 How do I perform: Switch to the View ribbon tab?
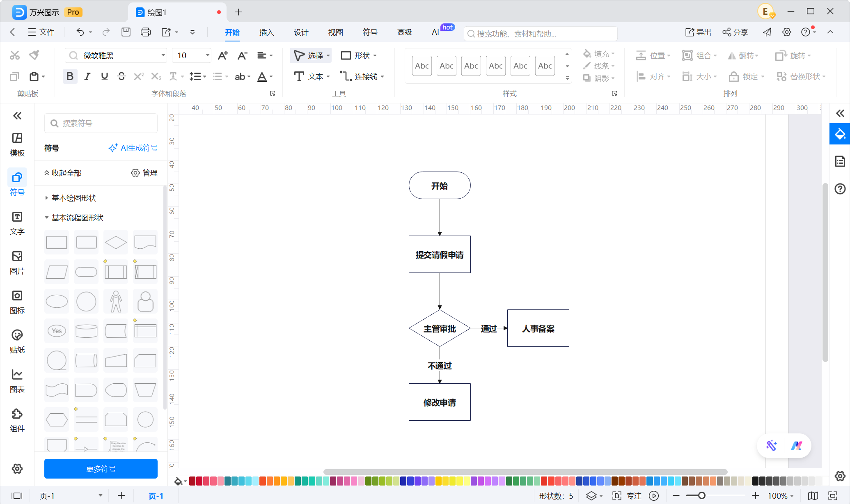(x=335, y=32)
